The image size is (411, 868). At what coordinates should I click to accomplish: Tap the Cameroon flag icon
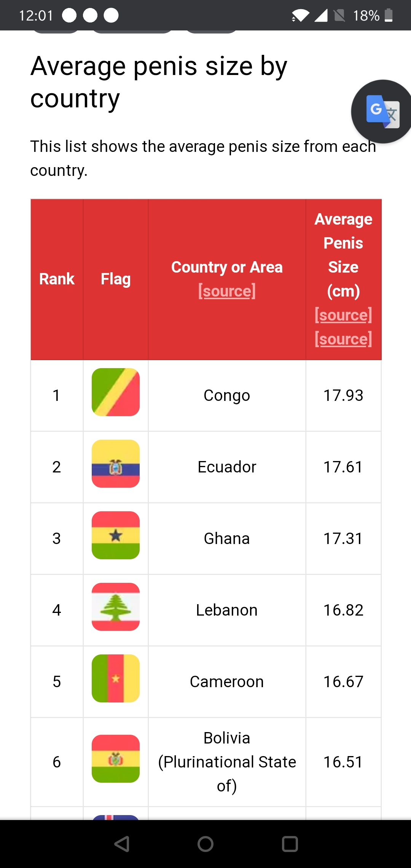(116, 678)
